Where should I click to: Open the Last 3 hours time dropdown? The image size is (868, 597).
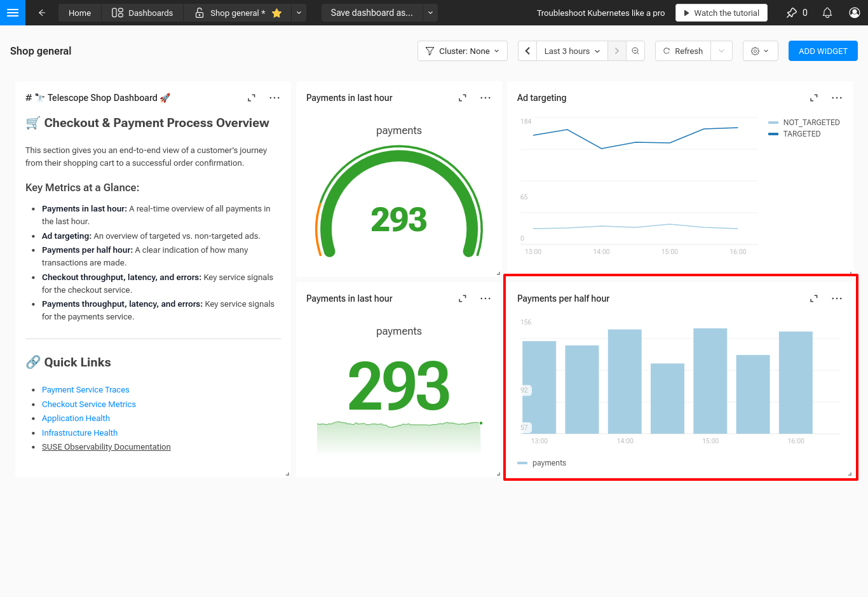click(572, 51)
